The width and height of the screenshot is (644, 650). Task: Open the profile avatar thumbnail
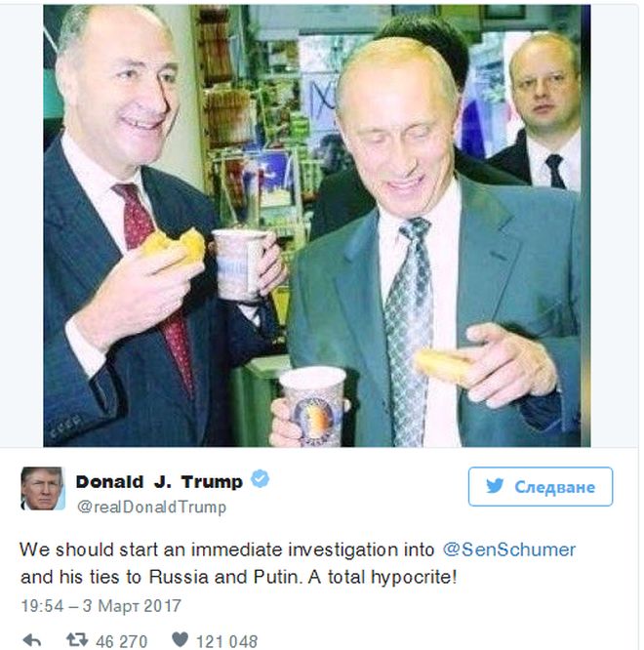point(43,488)
